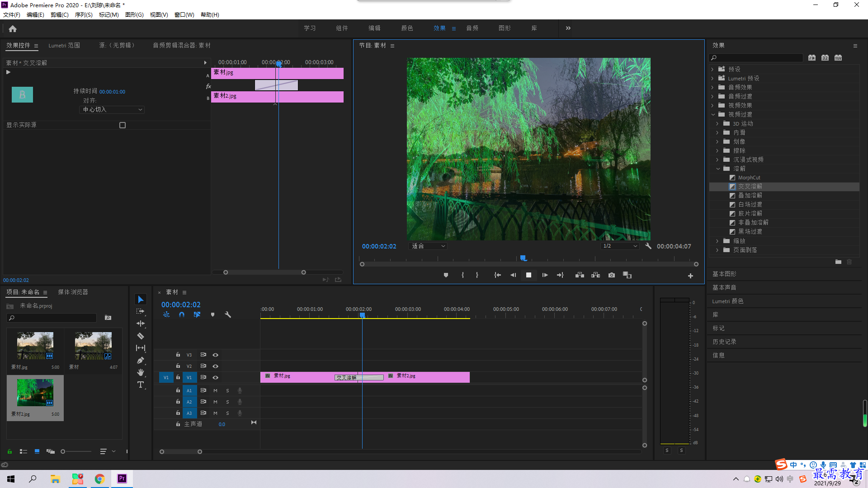Toggle timeline snap magnet
This screenshot has width=868, height=488.
click(x=182, y=314)
